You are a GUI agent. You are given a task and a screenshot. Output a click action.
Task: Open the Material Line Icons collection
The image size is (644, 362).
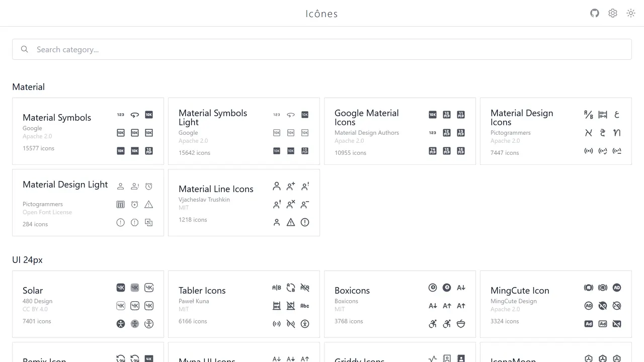(x=244, y=203)
